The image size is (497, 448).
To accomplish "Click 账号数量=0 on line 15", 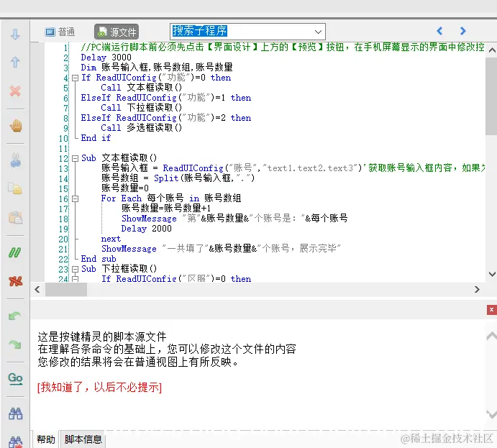I will (125, 188).
